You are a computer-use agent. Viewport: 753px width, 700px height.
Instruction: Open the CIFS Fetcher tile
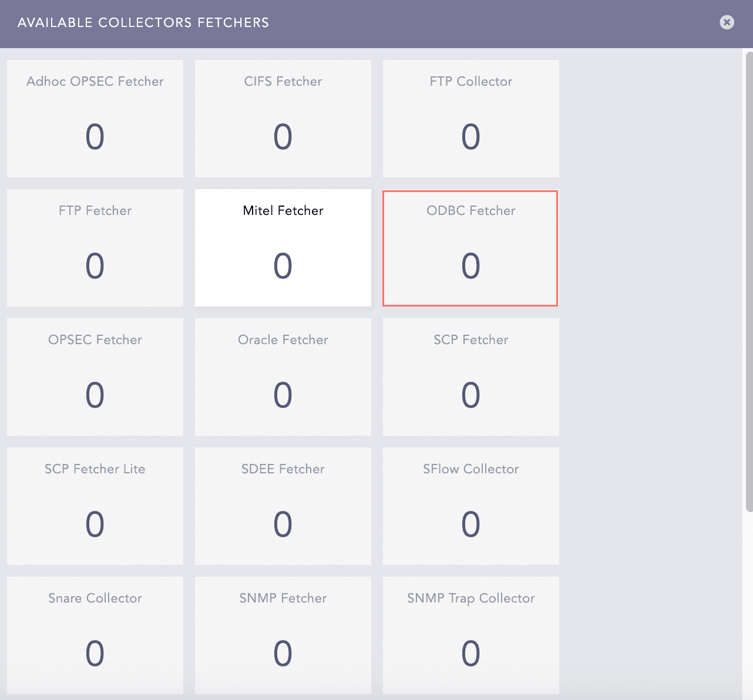click(283, 119)
